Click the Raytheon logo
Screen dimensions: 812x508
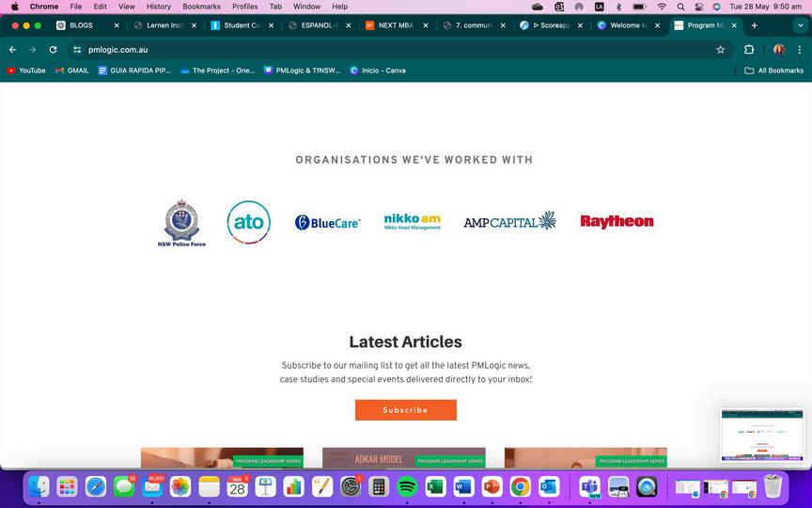pos(617,221)
